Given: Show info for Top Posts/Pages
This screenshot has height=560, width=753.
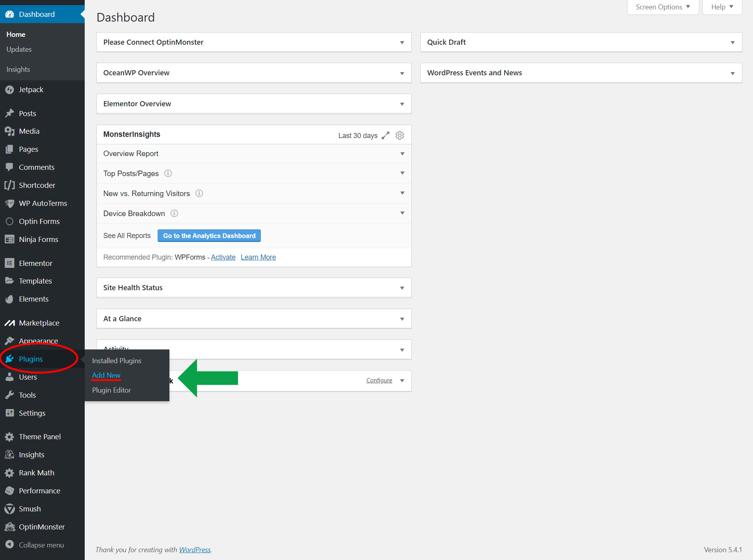Looking at the screenshot, I should pyautogui.click(x=168, y=173).
